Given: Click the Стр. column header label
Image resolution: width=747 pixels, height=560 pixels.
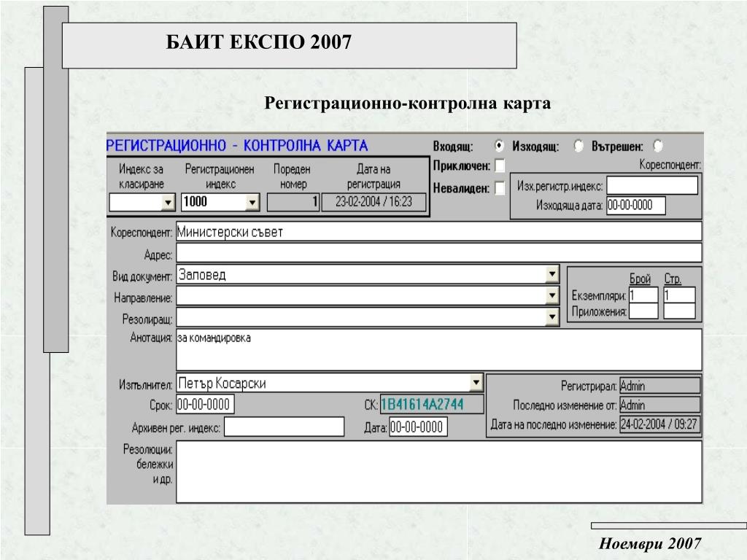Looking at the screenshot, I should 672,279.
